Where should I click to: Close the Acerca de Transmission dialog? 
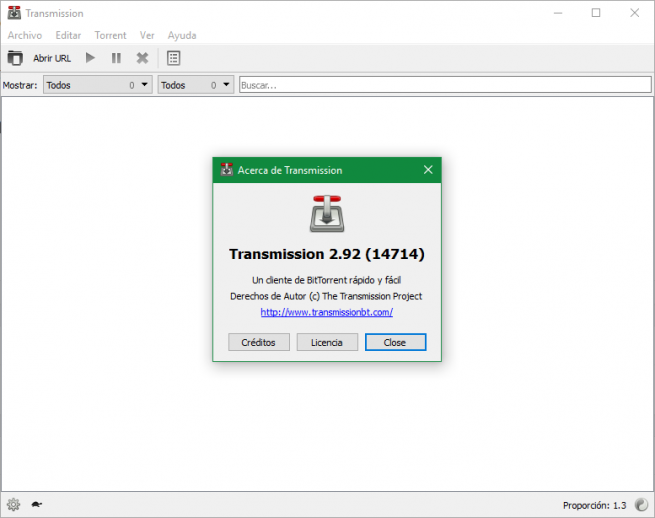coord(428,170)
